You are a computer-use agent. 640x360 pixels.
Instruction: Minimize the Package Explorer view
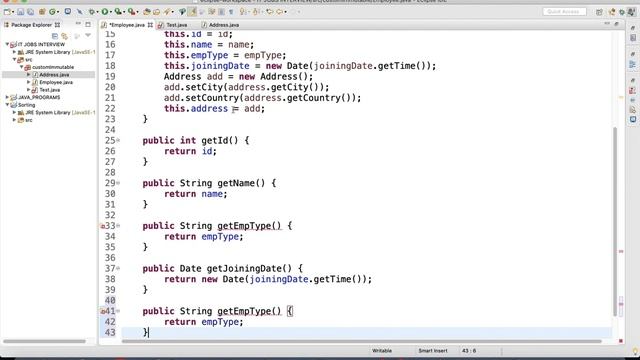[78, 24]
